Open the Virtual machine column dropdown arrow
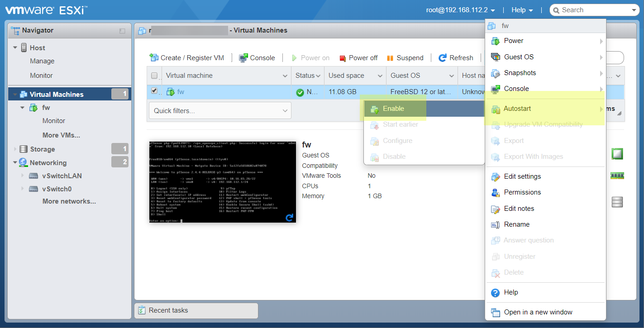Screen dimensions: 644x328 (285, 76)
